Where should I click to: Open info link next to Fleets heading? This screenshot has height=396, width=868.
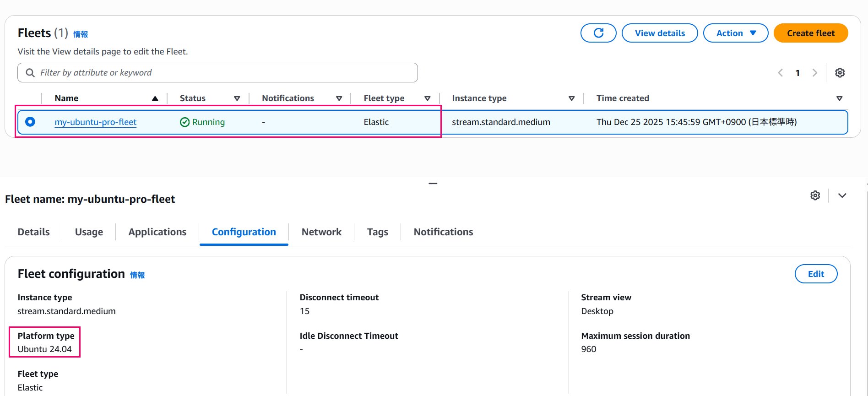tap(81, 34)
